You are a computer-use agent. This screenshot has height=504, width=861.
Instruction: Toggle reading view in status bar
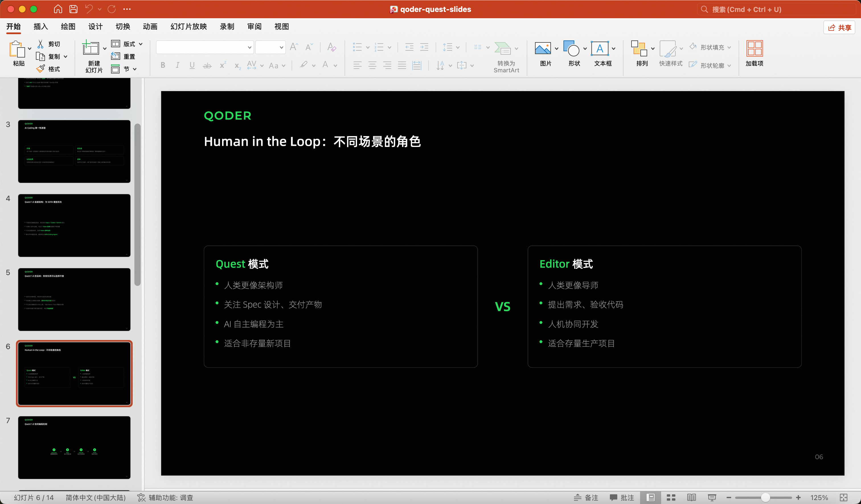click(x=692, y=497)
